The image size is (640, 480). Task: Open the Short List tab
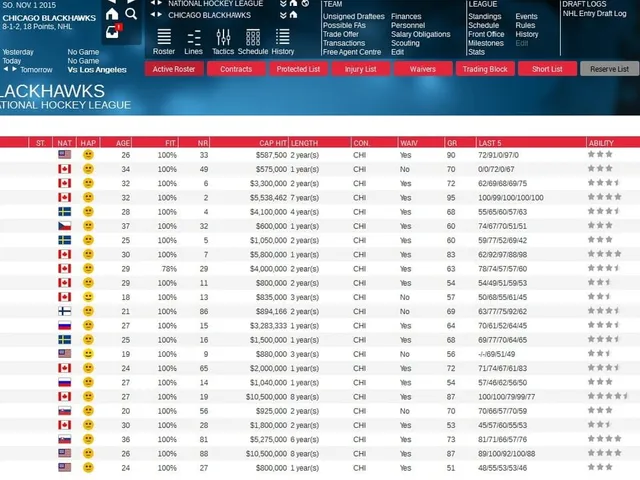(x=547, y=69)
